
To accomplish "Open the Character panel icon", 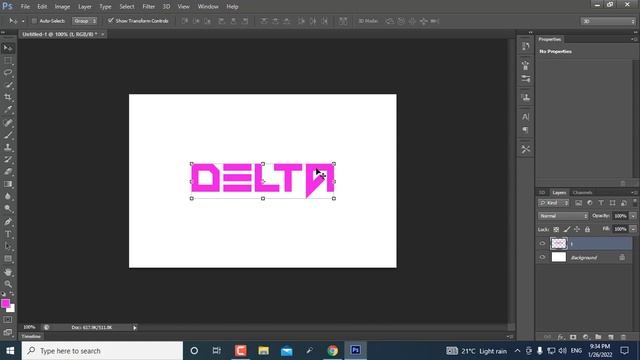I will [526, 117].
